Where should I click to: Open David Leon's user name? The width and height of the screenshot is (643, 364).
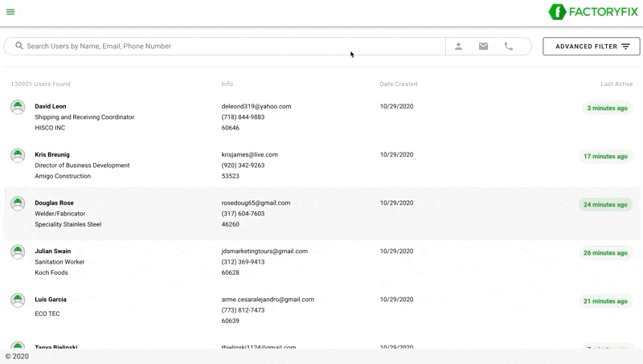51,106
